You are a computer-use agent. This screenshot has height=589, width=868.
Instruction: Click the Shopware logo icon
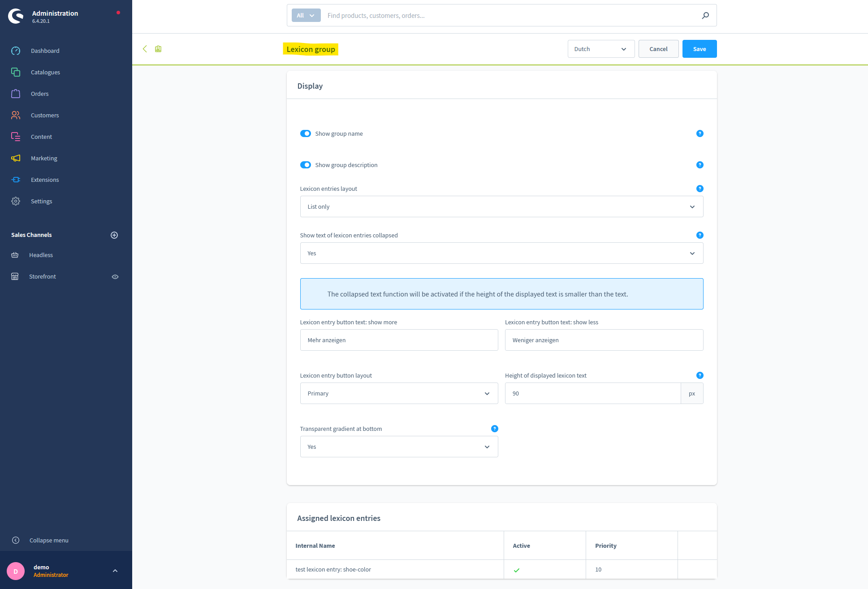click(x=16, y=16)
